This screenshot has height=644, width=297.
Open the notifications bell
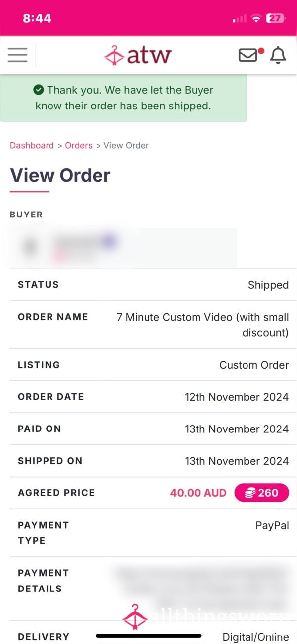pyautogui.click(x=278, y=55)
